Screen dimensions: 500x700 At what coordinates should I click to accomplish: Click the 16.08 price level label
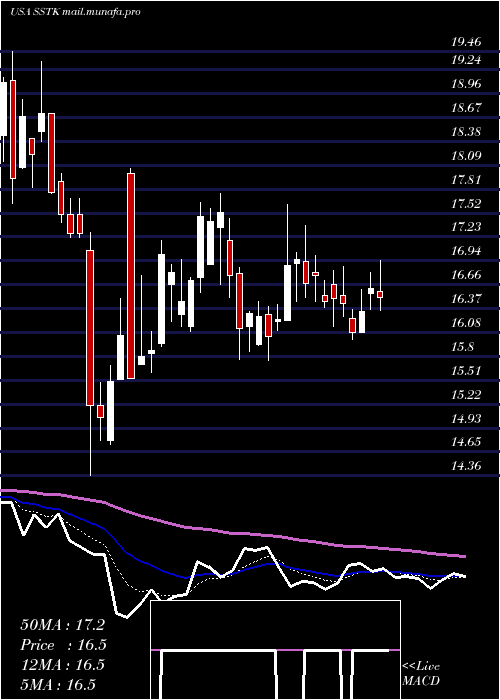click(x=466, y=323)
